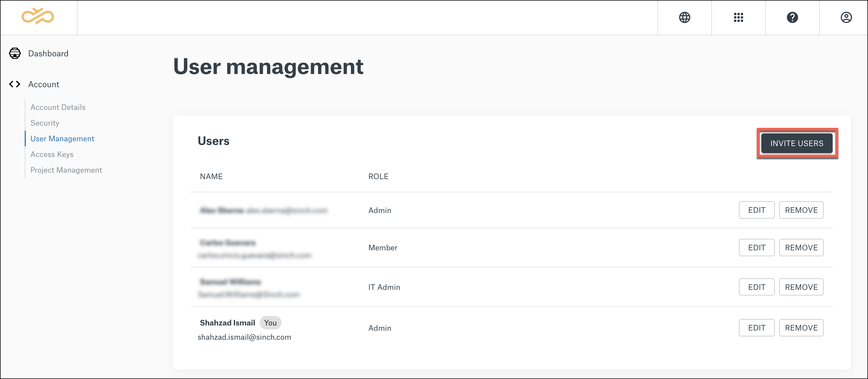Remove the Member role user Carlos
Viewport: 868px width, 379px height.
click(801, 248)
